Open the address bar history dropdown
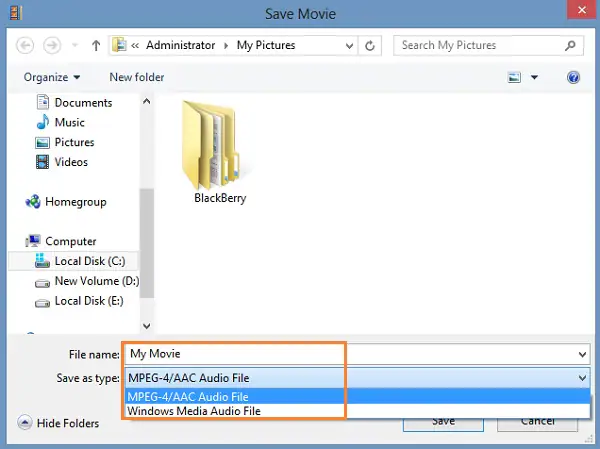The image size is (600, 449). click(x=349, y=46)
